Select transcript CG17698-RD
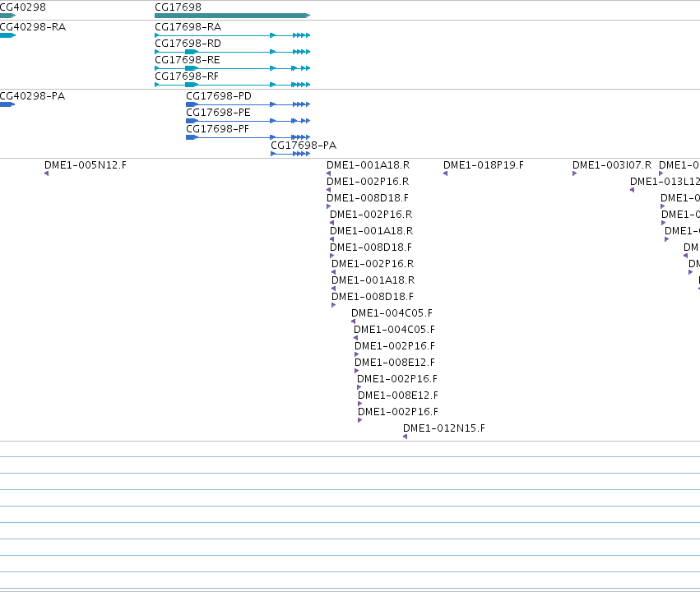 [188, 44]
